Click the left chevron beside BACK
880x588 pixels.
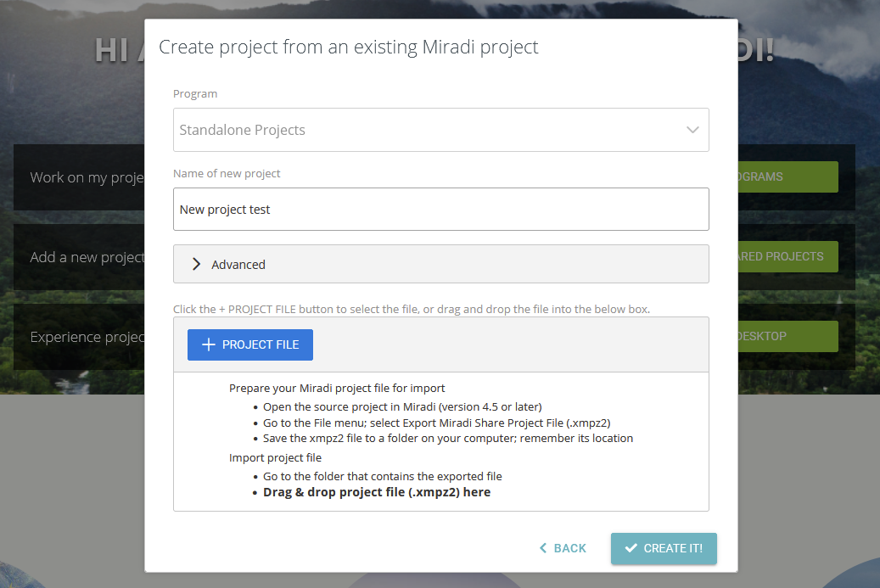tap(543, 548)
